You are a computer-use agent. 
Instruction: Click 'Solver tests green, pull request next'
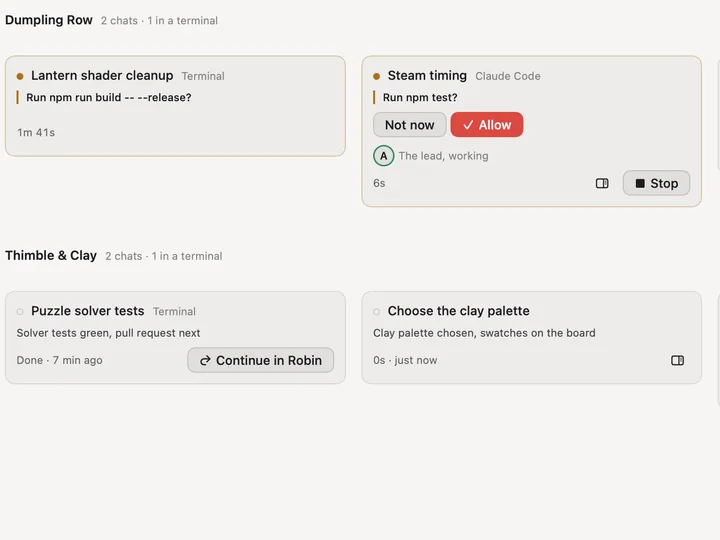point(108,333)
